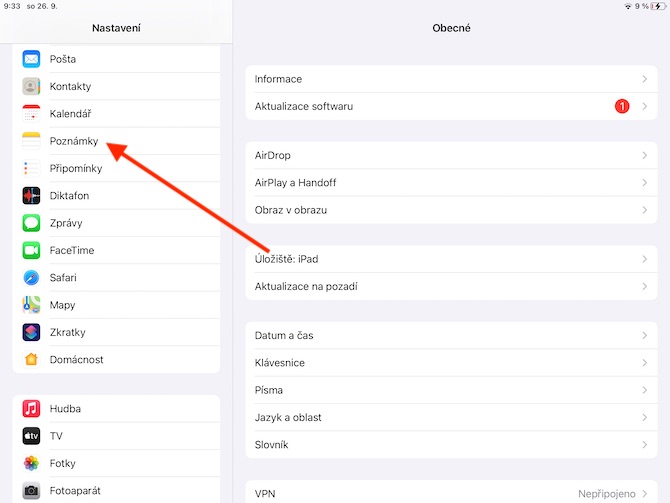Expand the AirDrop row chevron
The height and width of the screenshot is (503, 670).
click(645, 156)
